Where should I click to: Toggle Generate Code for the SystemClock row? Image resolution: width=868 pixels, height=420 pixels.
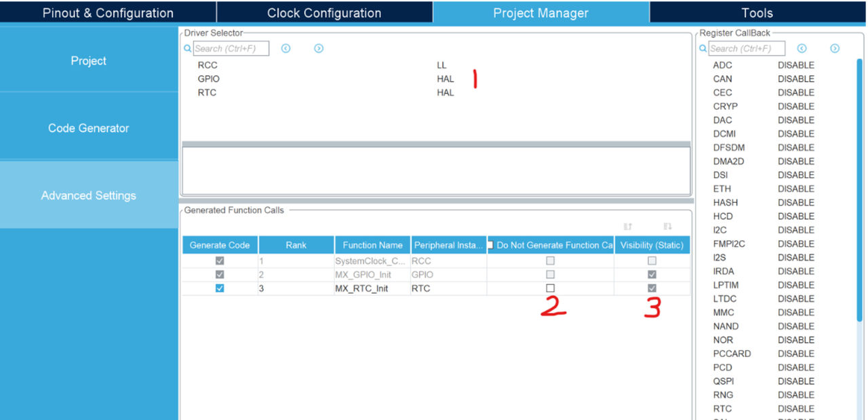[219, 261]
